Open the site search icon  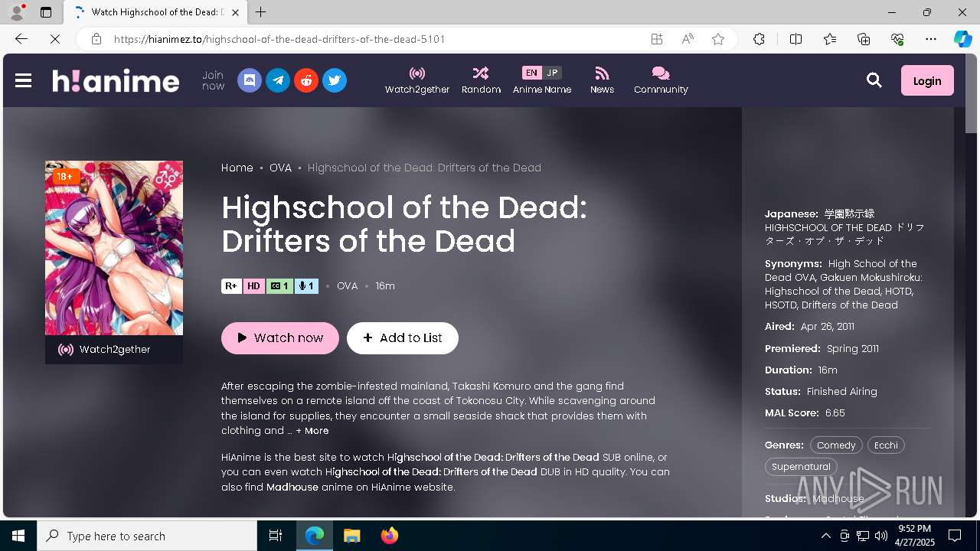click(874, 80)
